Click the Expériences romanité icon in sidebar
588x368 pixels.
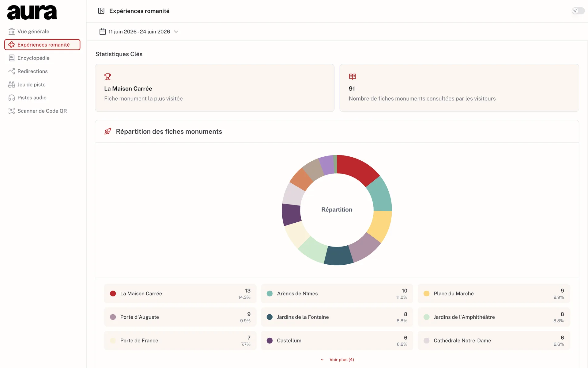(x=12, y=45)
